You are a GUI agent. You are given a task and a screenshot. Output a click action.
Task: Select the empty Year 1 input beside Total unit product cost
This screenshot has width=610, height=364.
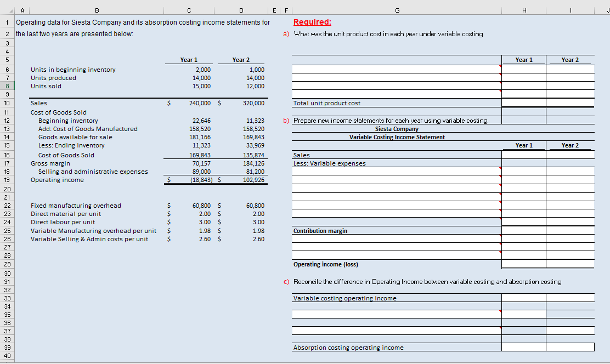[523, 103]
